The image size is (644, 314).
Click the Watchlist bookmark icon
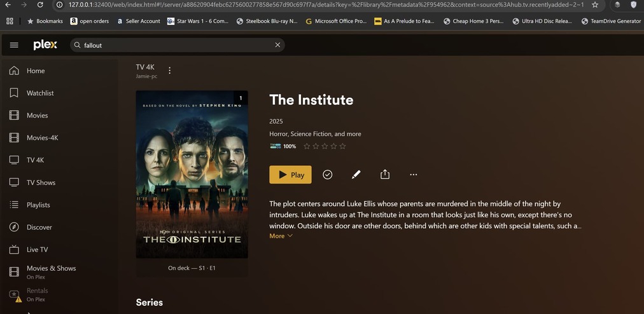point(14,93)
